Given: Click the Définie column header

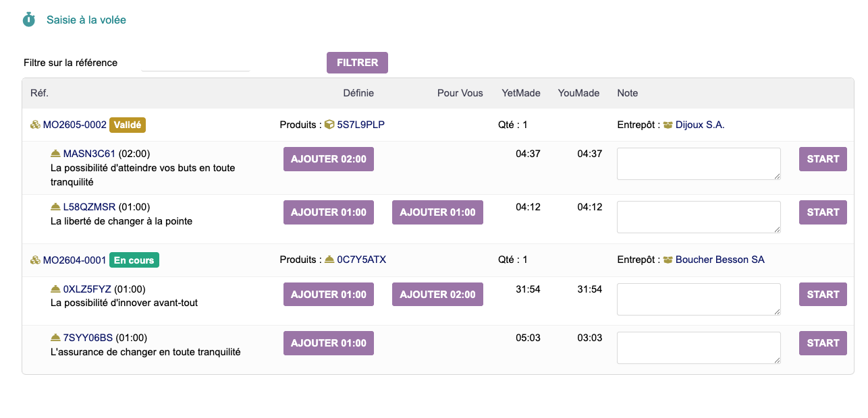Looking at the screenshot, I should (358, 93).
